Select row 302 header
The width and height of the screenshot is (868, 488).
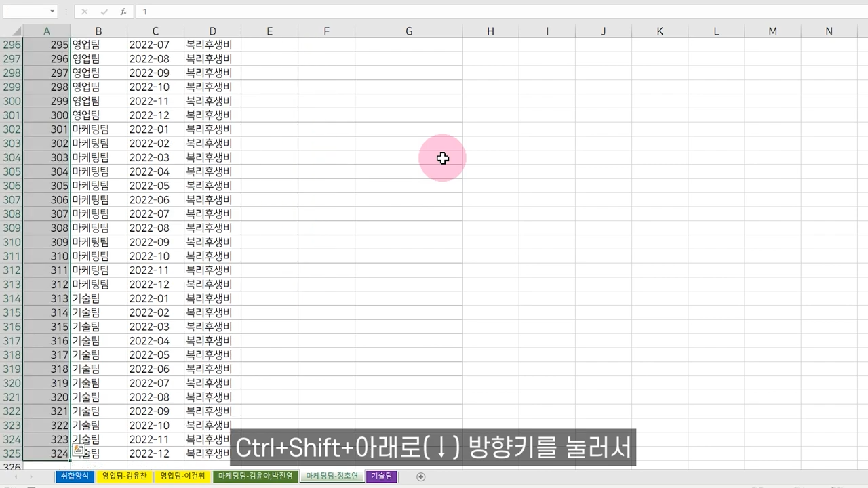(12, 129)
